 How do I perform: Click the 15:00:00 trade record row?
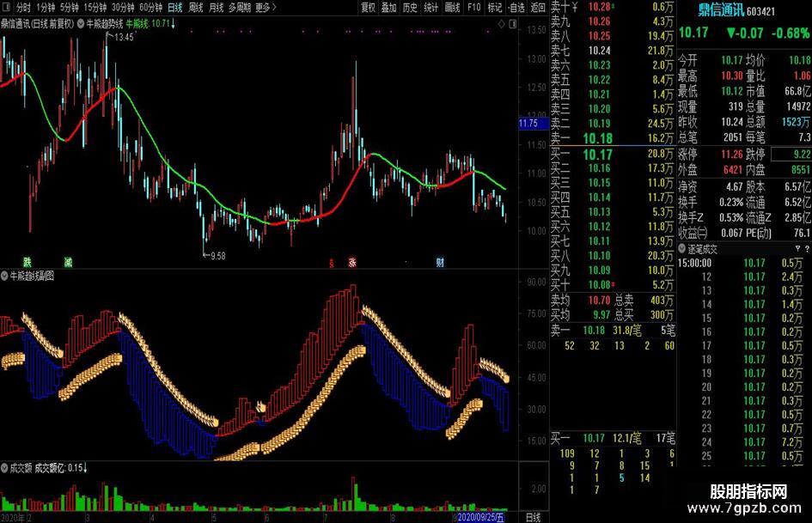coord(742,263)
